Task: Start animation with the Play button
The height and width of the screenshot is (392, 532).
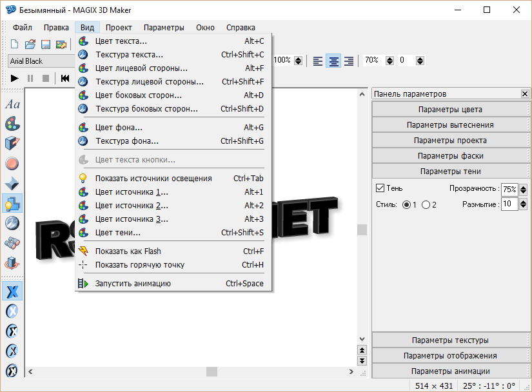Action: (14, 78)
